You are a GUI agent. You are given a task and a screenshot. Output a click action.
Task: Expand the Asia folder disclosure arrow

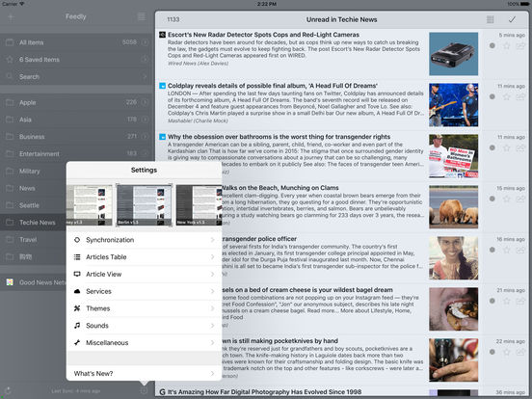coord(146,120)
